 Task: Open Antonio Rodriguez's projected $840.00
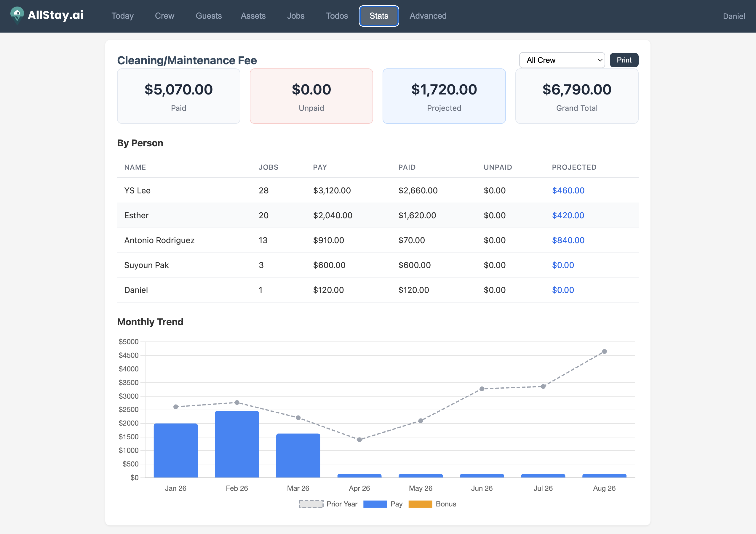pyautogui.click(x=568, y=240)
